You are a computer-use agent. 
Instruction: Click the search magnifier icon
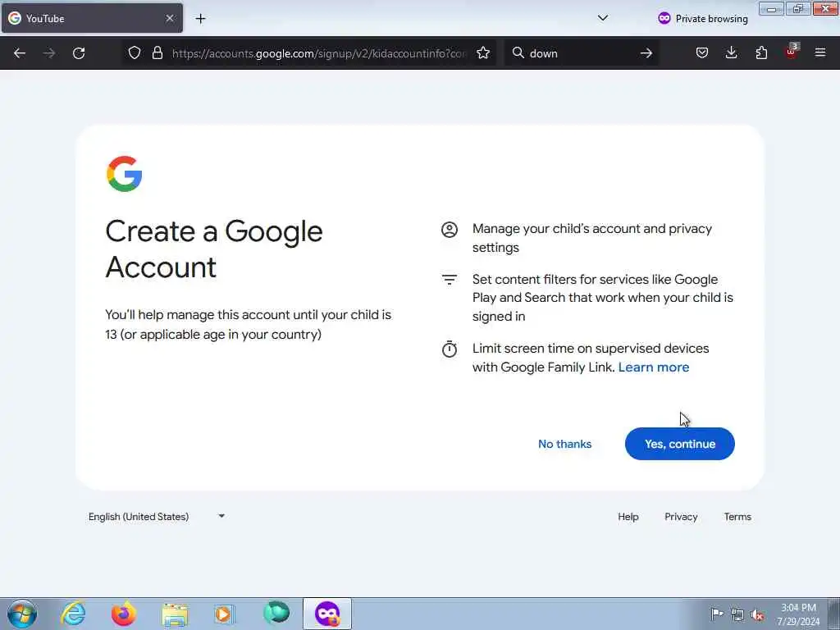(518, 53)
